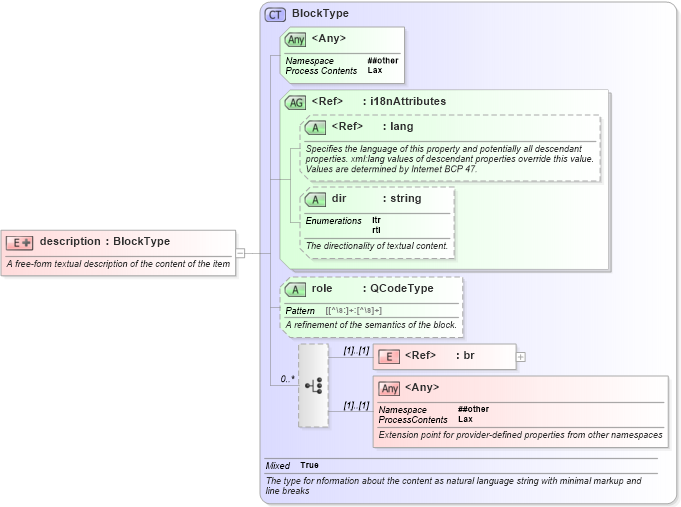Viewport: 681px width, 507px height.
Task: Click the green Any icon in the attribute wildcard box
Action: (295, 40)
